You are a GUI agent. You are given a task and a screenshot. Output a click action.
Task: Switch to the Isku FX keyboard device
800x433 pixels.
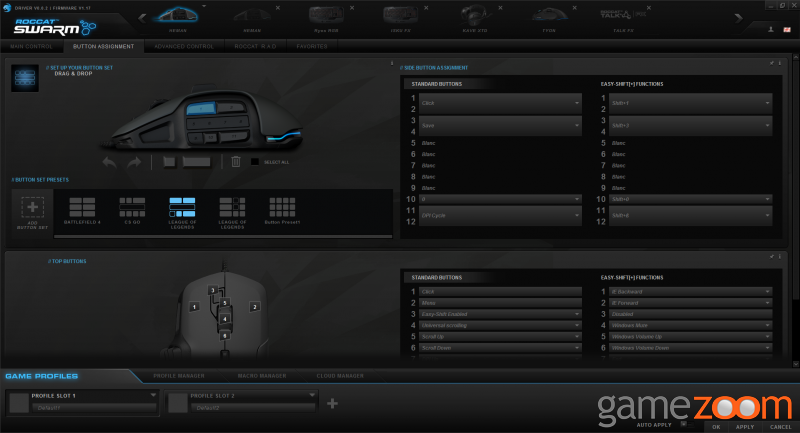[401, 18]
